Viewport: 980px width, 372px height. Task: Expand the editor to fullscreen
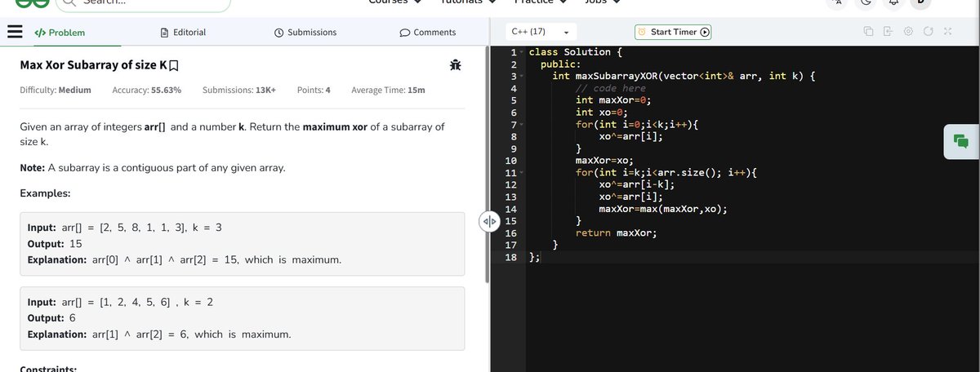[947, 32]
